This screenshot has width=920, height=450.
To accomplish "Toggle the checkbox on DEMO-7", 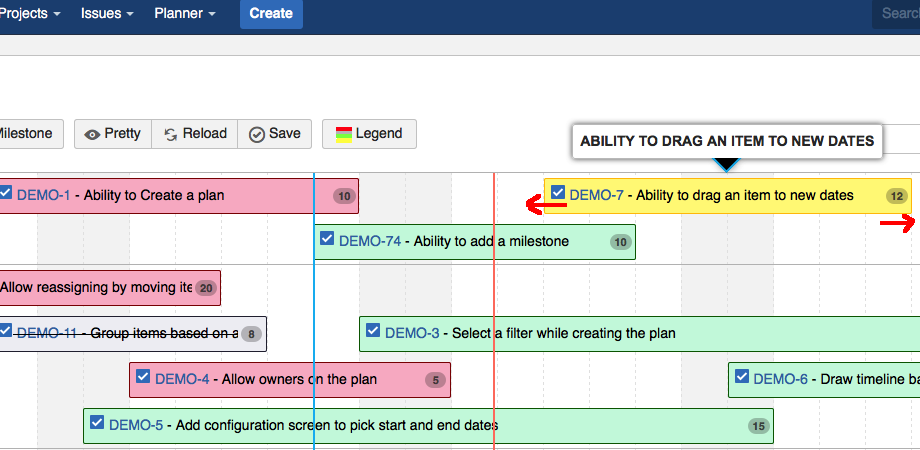I will (558, 192).
